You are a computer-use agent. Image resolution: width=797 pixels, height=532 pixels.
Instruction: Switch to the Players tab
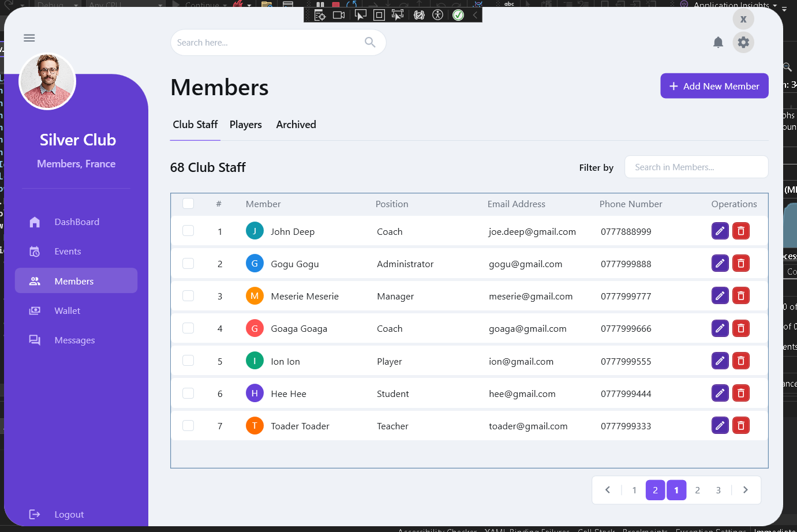(x=246, y=125)
